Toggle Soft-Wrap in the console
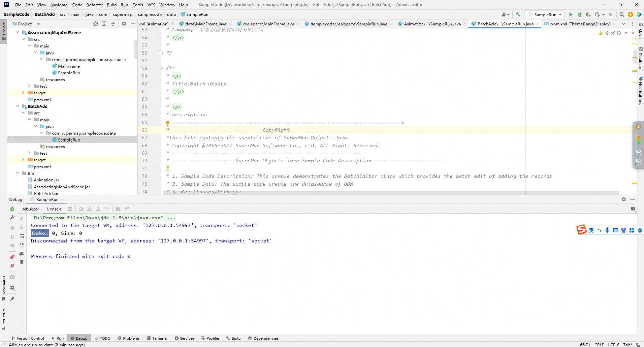This screenshot has width=644, height=347. pos(22,236)
